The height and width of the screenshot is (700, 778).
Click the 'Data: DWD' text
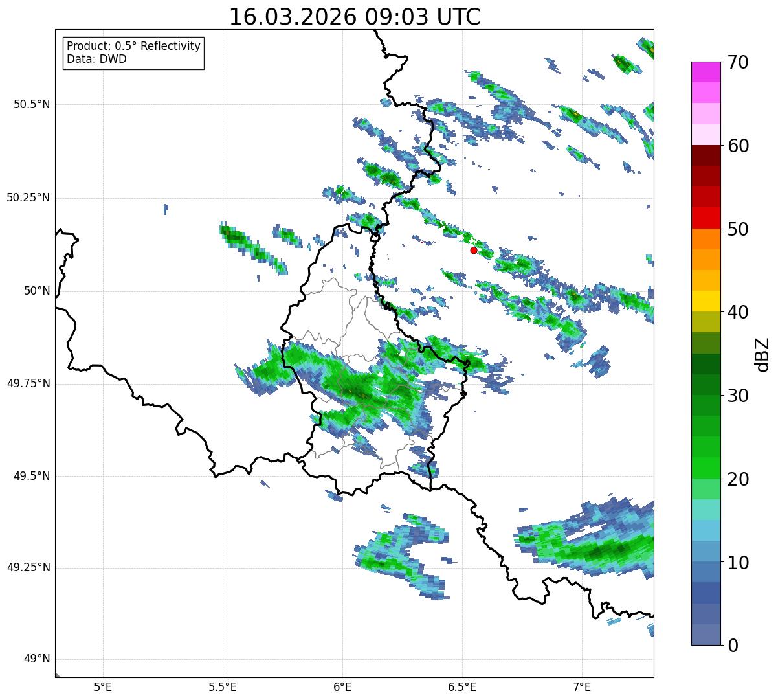point(96,59)
